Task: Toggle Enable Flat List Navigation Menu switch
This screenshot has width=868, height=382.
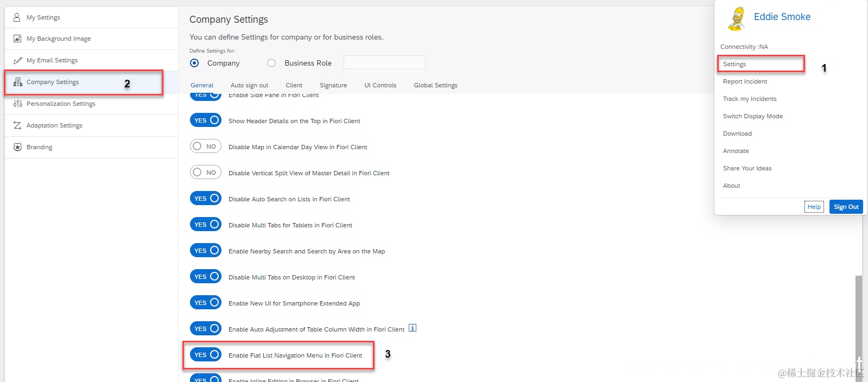Action: click(x=206, y=354)
